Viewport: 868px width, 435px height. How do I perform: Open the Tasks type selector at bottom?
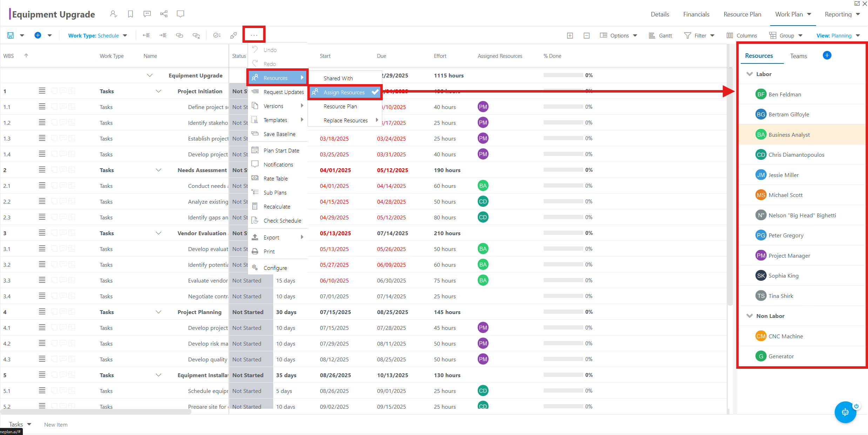20,424
